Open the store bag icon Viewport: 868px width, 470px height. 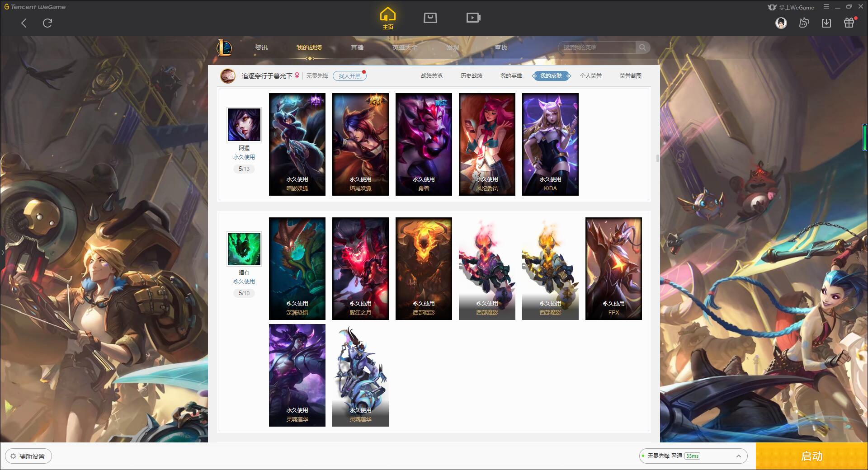430,18
